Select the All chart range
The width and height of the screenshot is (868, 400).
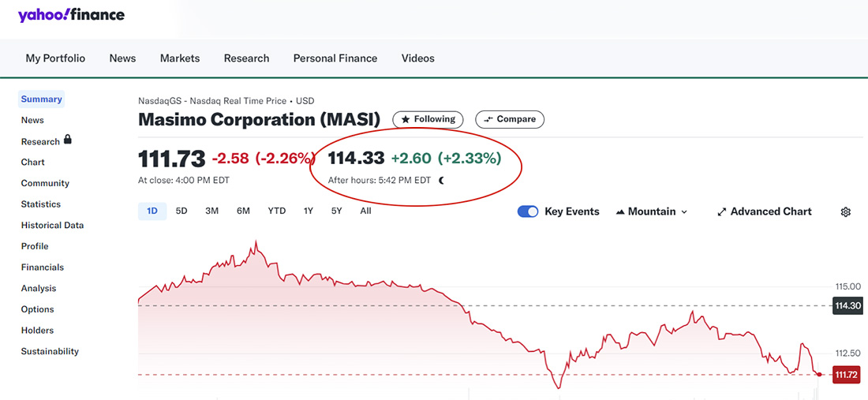coord(365,211)
